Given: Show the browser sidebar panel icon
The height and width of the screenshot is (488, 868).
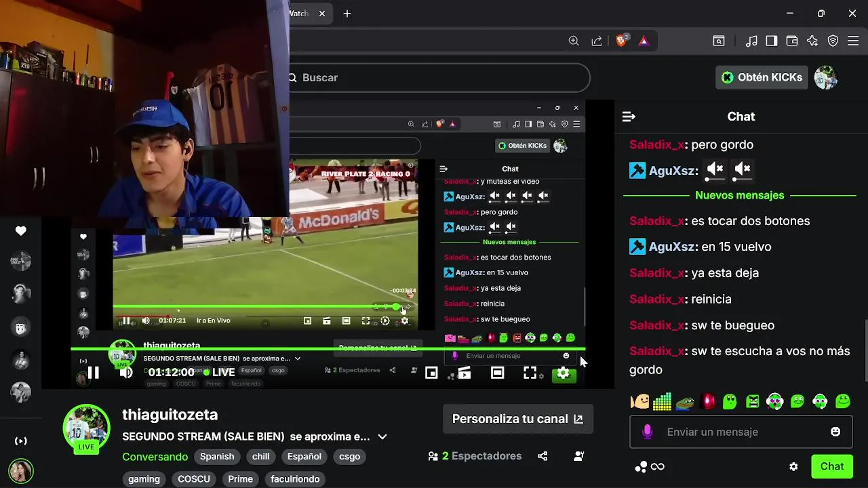Looking at the screenshot, I should [772, 41].
